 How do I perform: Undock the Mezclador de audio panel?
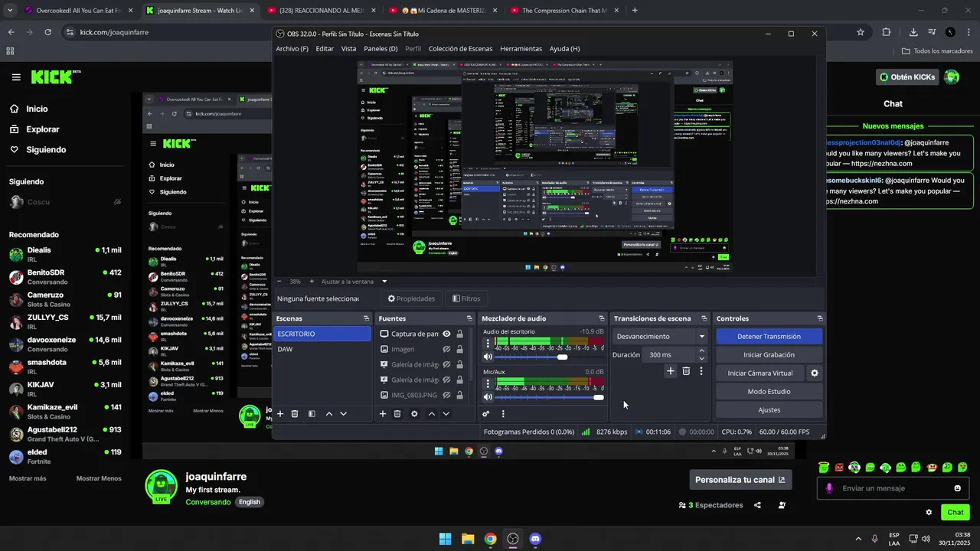(x=601, y=318)
